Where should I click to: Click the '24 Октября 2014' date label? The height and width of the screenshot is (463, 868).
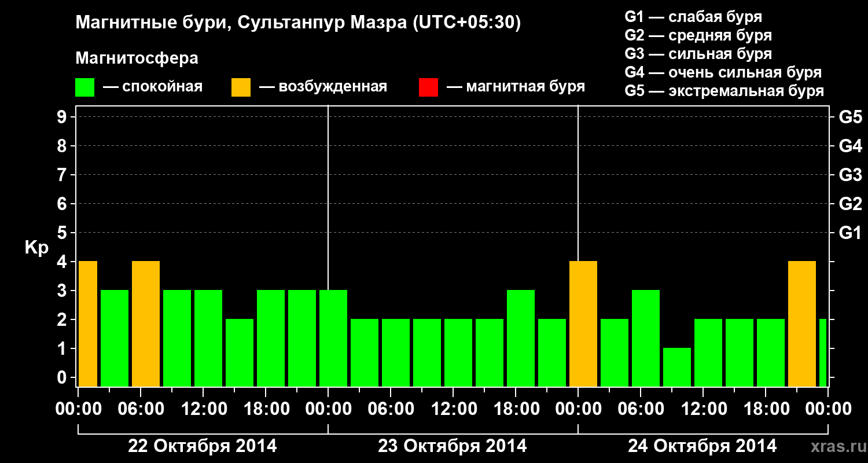click(703, 446)
